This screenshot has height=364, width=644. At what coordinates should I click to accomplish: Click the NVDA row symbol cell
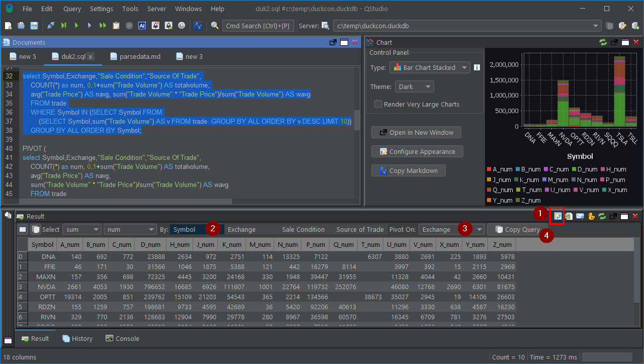point(42,287)
